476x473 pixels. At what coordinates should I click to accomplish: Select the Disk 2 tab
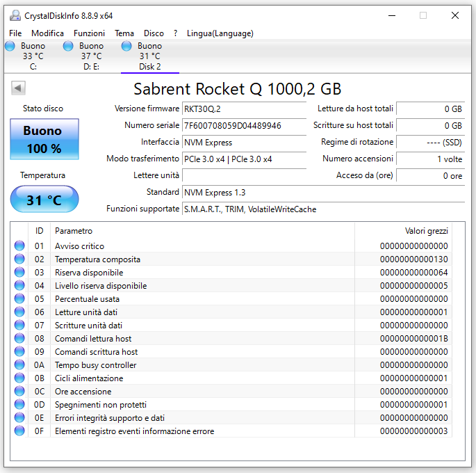tap(149, 56)
